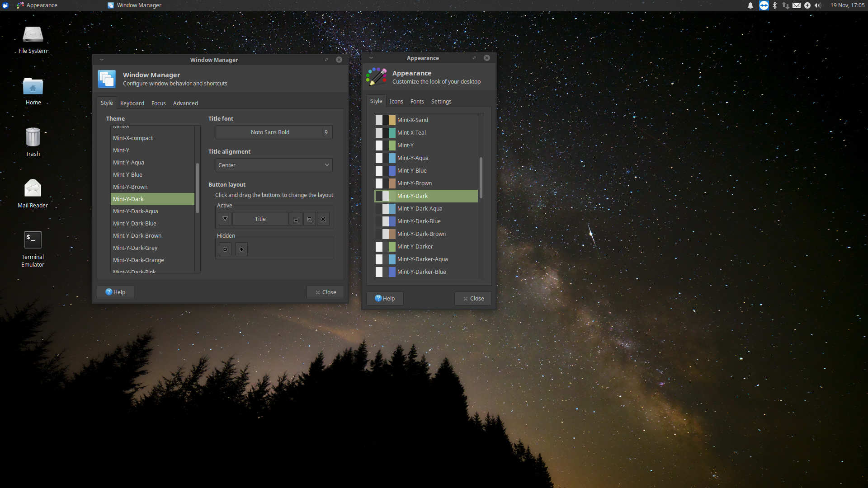The height and width of the screenshot is (488, 868).
Task: Click the Advanced tab in Window Manager
Action: [185, 103]
